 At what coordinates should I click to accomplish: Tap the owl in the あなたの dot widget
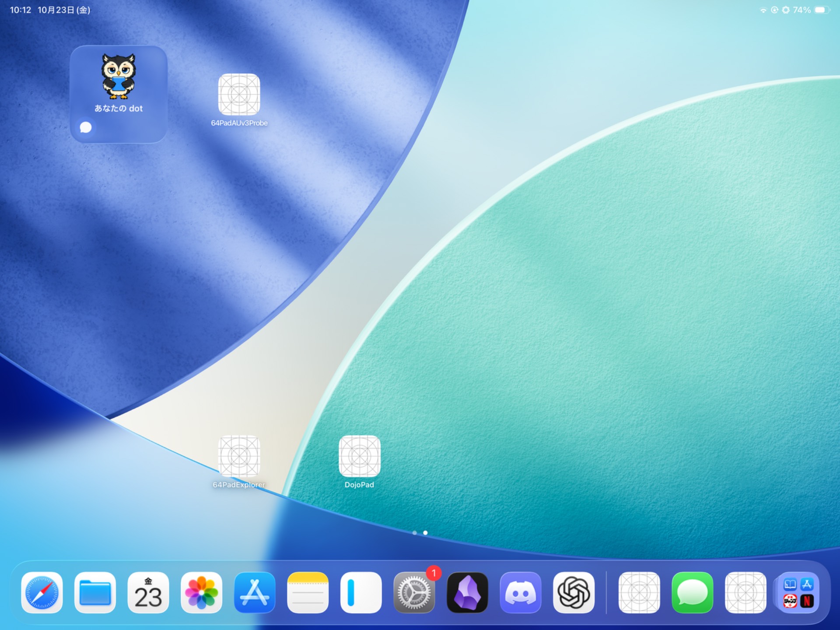coord(119,76)
